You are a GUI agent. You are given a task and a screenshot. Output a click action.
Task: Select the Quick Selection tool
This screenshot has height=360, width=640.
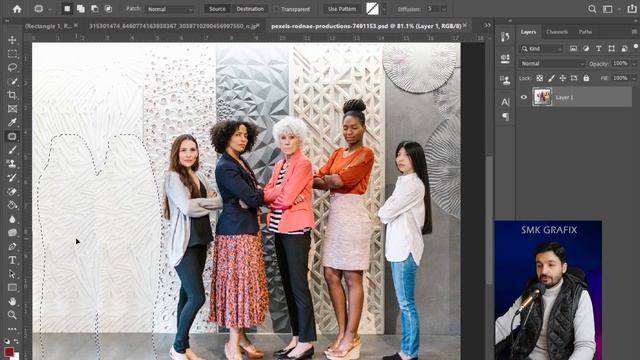tap(12, 81)
